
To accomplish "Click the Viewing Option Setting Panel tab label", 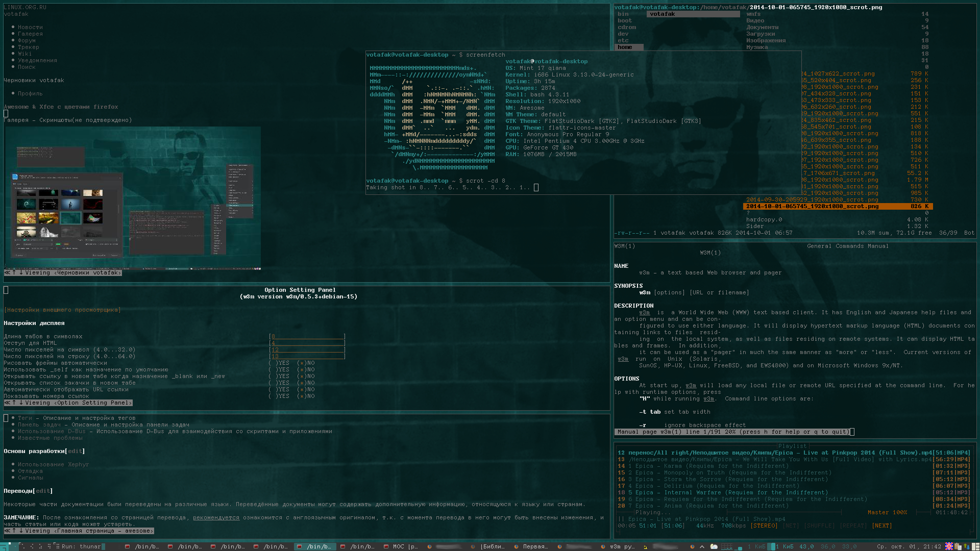I will 79,403.
